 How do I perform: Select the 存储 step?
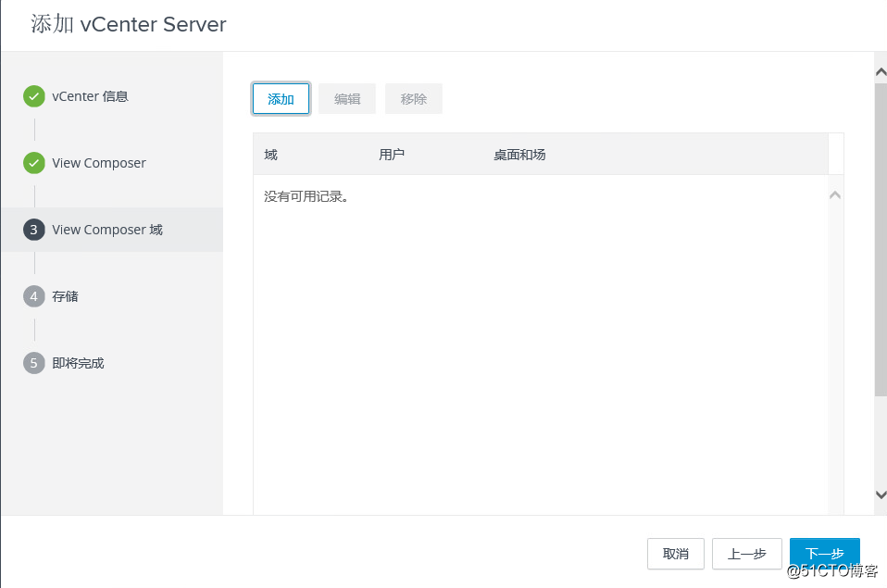pyautogui.click(x=65, y=296)
